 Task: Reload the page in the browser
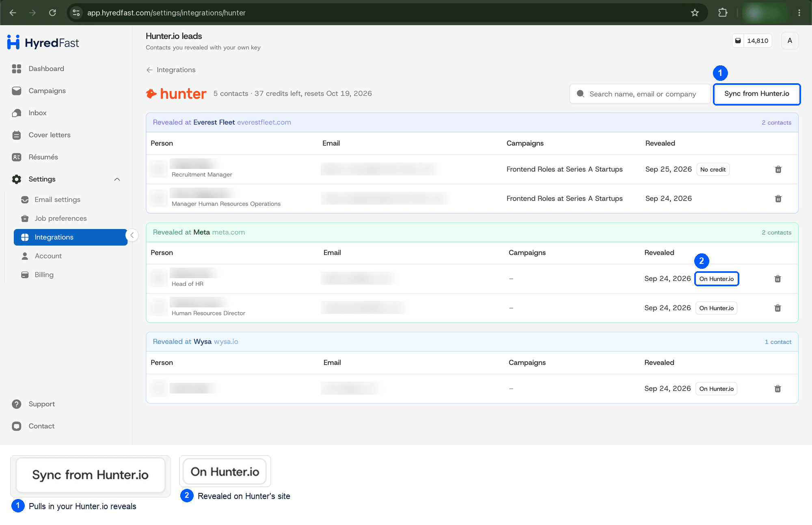[52, 13]
